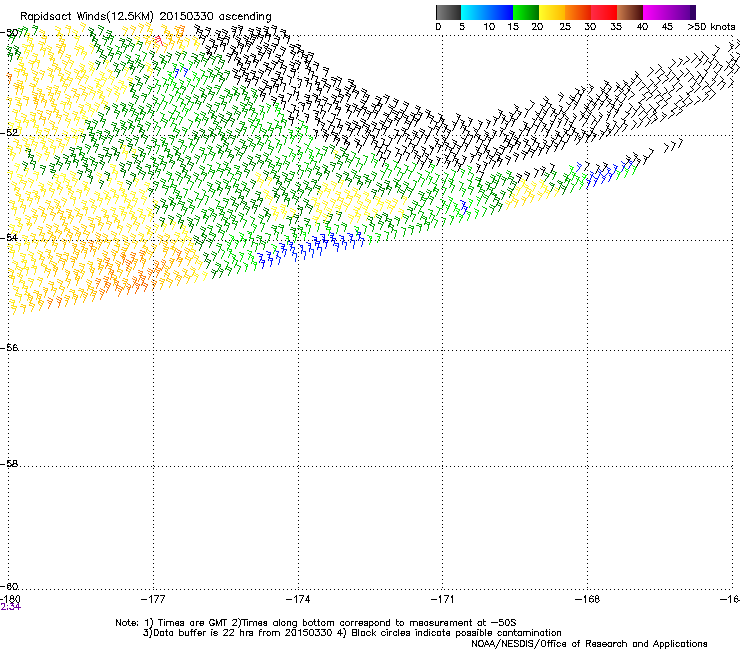
Task: Click the '-56' latitude label
Action: click(x=9, y=348)
